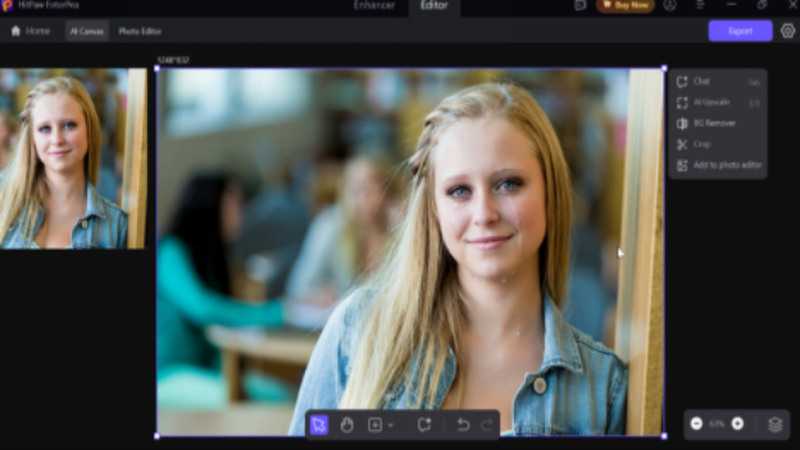Viewport: 800px width, 450px height.
Task: Click the Export button
Action: [x=740, y=31]
